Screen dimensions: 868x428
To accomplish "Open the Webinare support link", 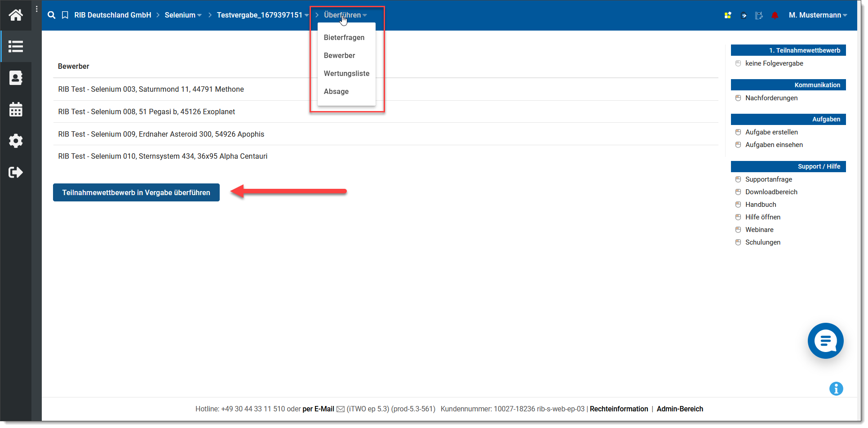I will tap(759, 230).
